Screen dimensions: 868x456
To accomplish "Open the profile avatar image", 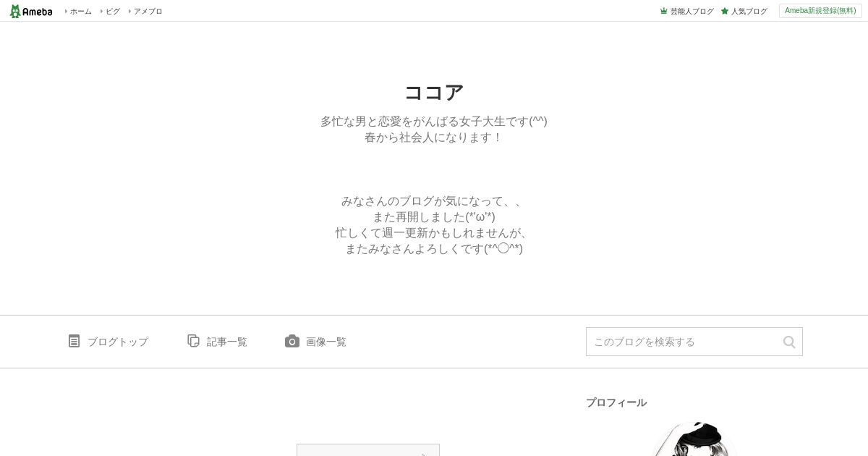I will coord(694,439).
